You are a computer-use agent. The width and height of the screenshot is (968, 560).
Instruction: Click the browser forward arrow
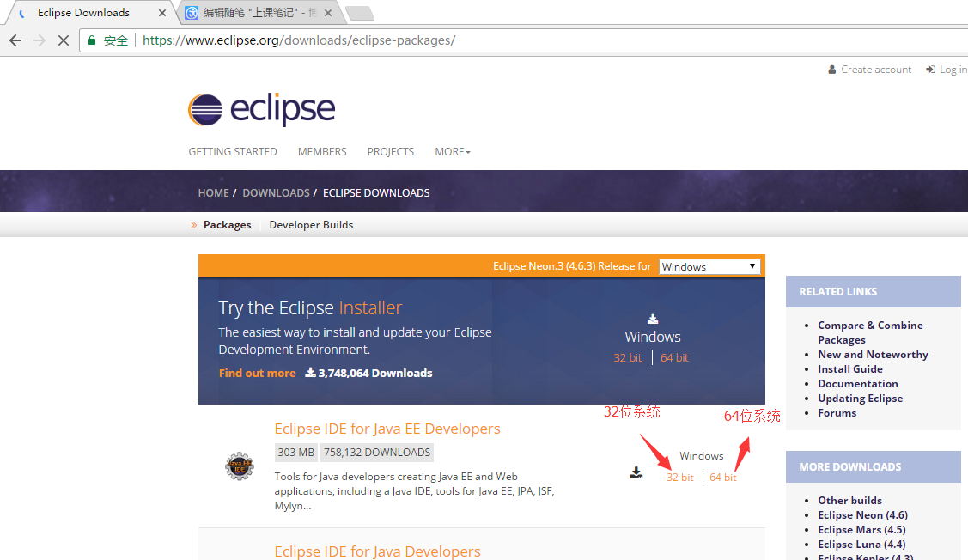click(40, 40)
